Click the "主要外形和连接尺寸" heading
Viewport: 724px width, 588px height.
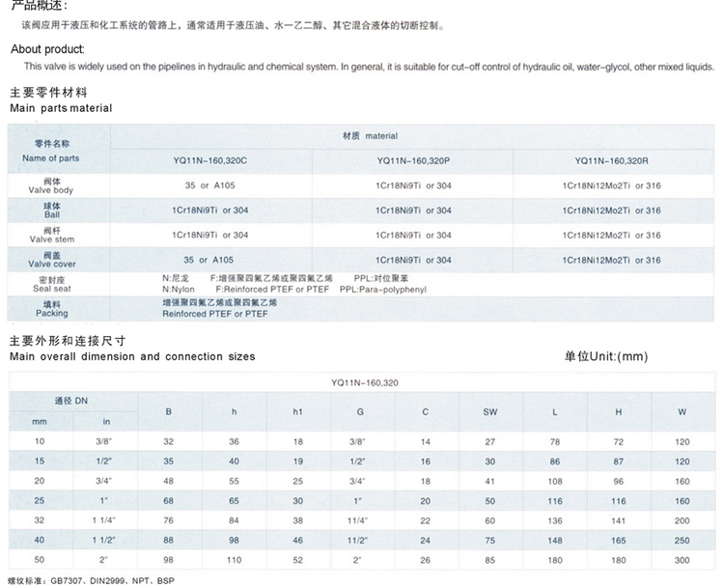(68, 341)
